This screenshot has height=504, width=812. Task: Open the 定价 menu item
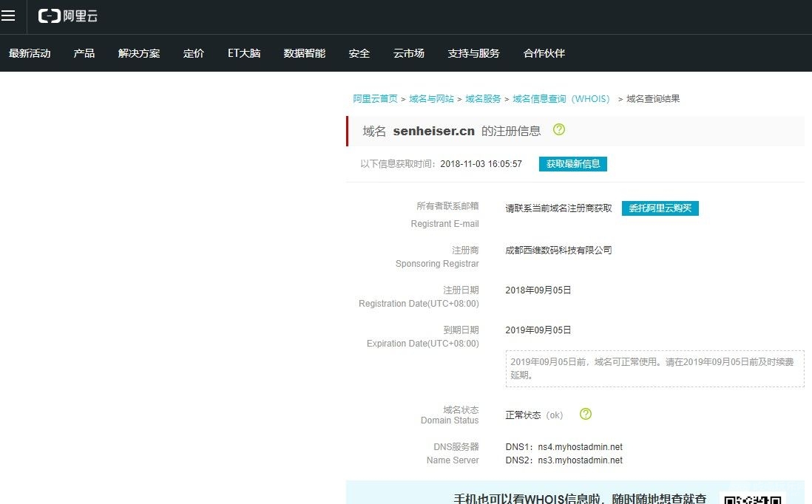click(194, 53)
